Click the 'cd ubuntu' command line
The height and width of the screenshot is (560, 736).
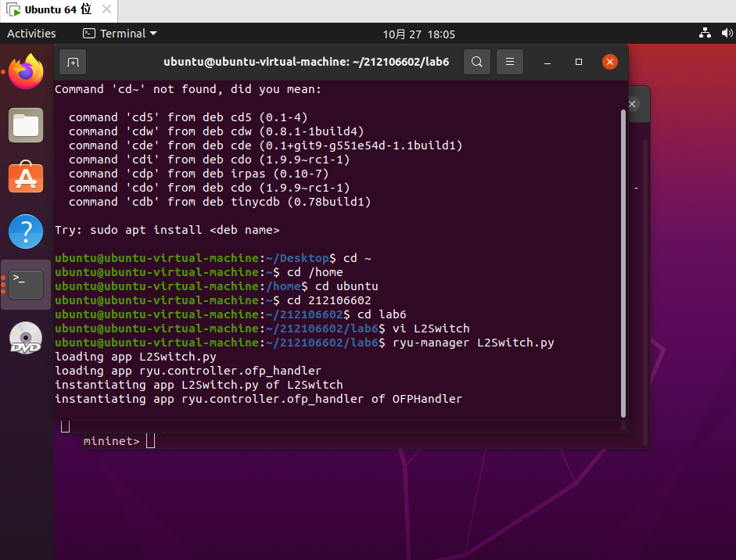pyautogui.click(x=217, y=286)
